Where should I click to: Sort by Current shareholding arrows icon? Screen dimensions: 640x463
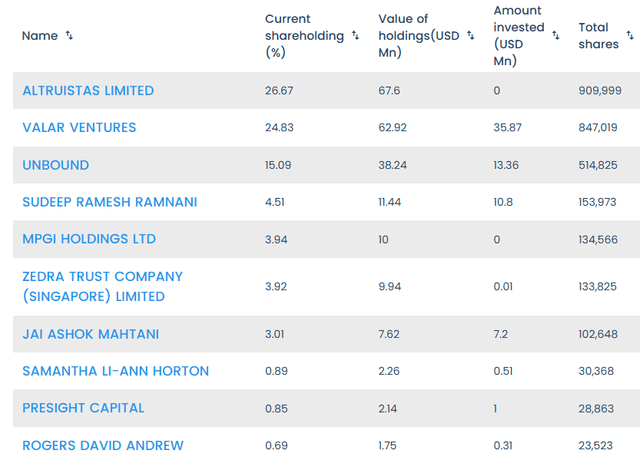point(354,36)
